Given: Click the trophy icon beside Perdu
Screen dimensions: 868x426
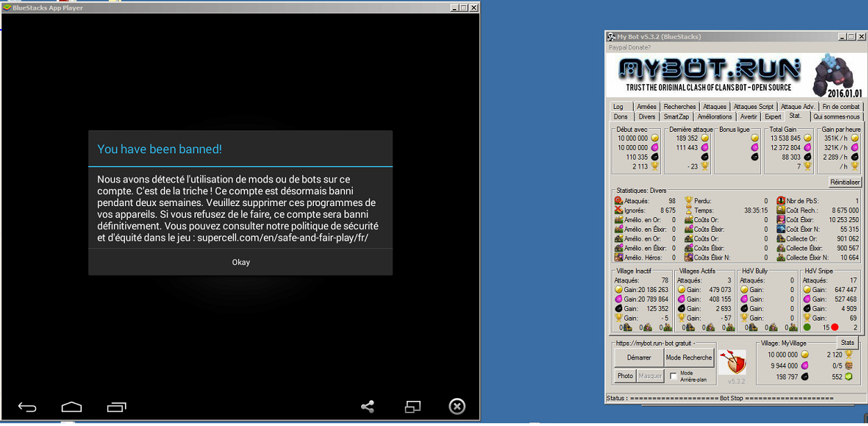Looking at the screenshot, I should click(689, 201).
